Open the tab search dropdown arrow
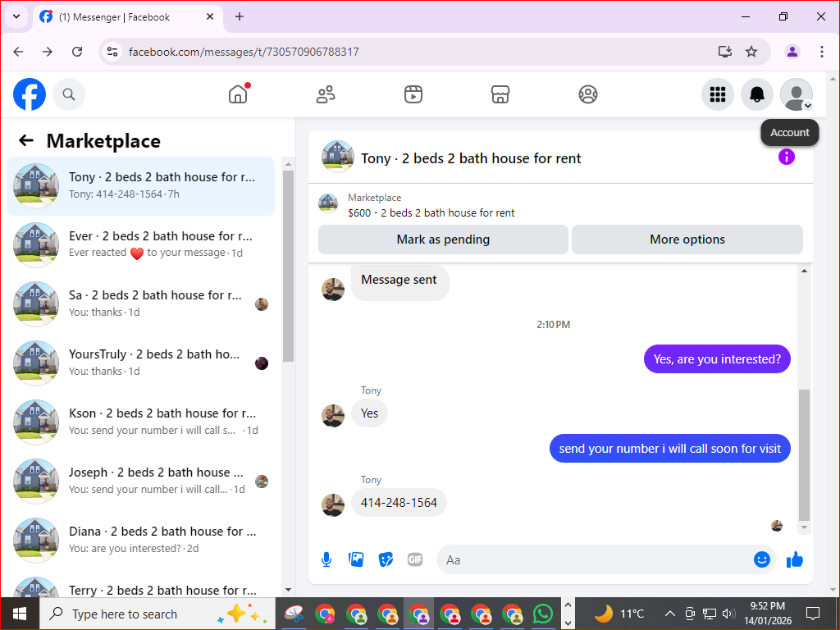Screen dimensions: 840x630 (x=16, y=16)
